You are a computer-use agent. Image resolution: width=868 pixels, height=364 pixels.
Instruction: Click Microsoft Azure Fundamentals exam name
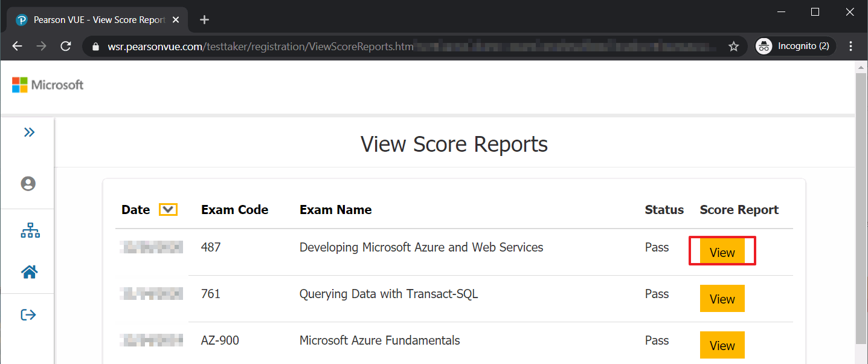tap(380, 340)
